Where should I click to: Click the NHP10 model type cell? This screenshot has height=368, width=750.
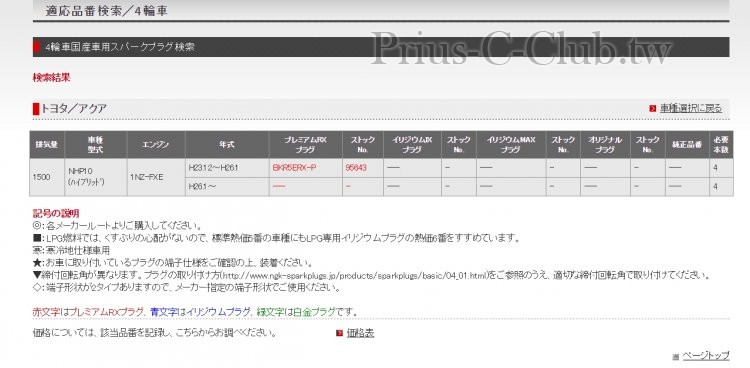tap(96, 177)
